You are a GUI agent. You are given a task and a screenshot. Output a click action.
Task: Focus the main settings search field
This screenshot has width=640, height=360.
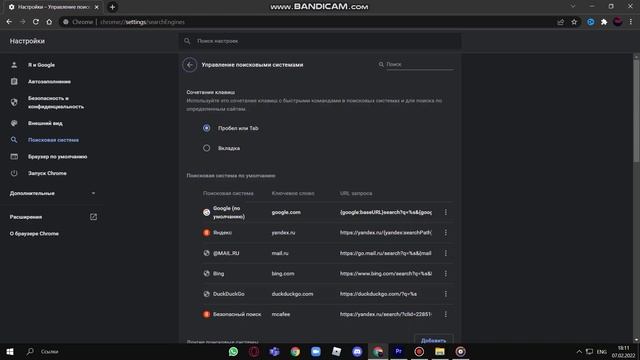point(320,41)
